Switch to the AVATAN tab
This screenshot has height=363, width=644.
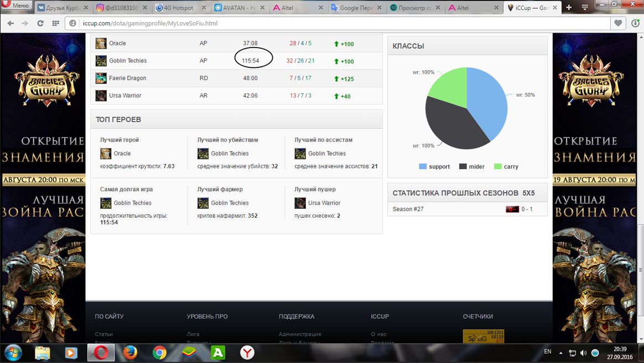240,7
